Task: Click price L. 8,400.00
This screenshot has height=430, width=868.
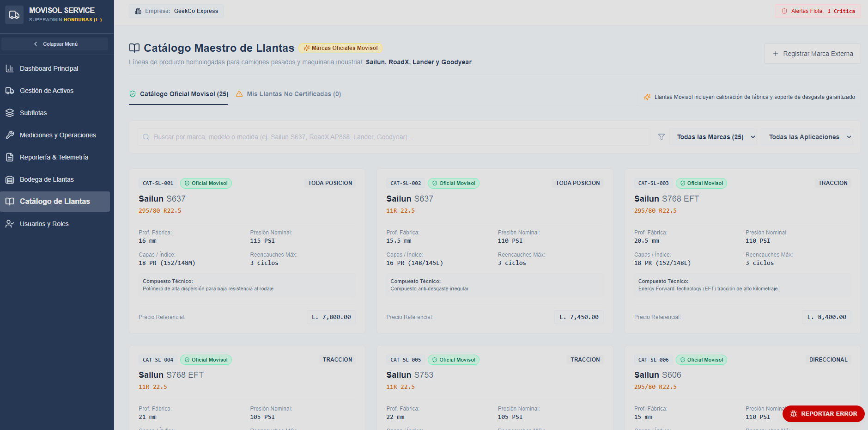Action: pyautogui.click(x=826, y=317)
